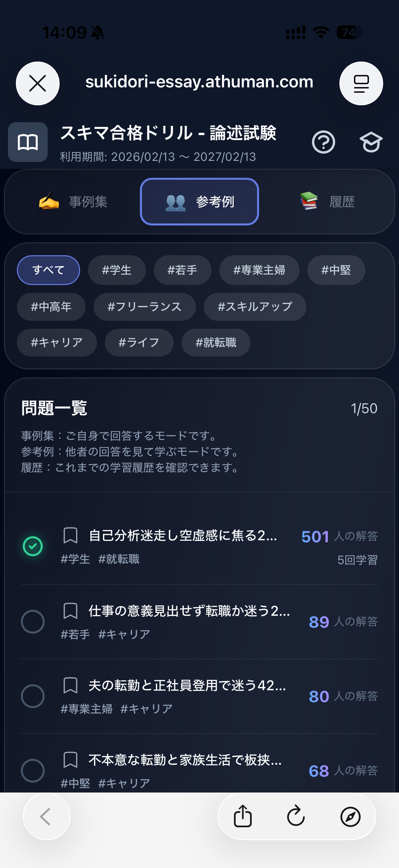The image size is (399, 868).
Task: Tap the share icon in bottom toolbar
Action: tap(243, 816)
